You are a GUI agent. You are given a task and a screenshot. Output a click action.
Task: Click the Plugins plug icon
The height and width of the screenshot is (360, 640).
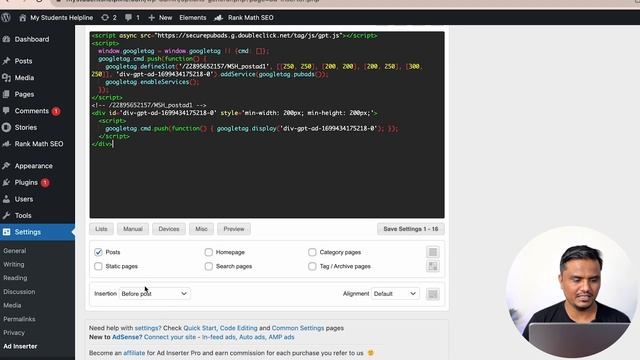(x=6, y=182)
